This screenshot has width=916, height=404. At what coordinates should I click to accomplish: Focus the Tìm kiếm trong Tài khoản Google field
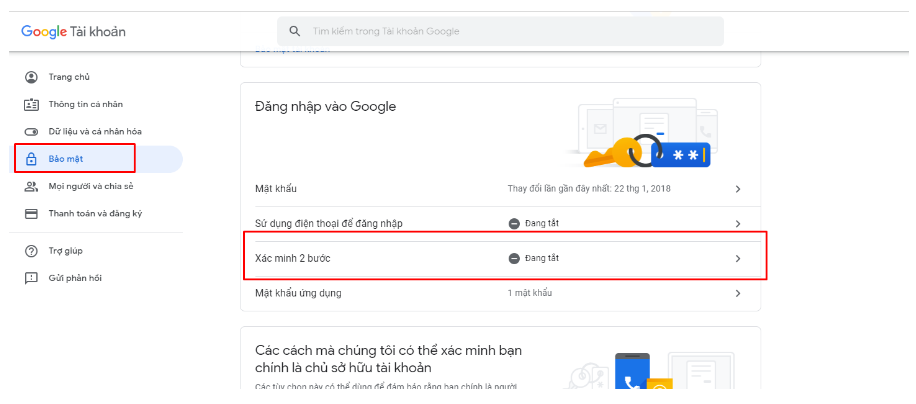500,31
